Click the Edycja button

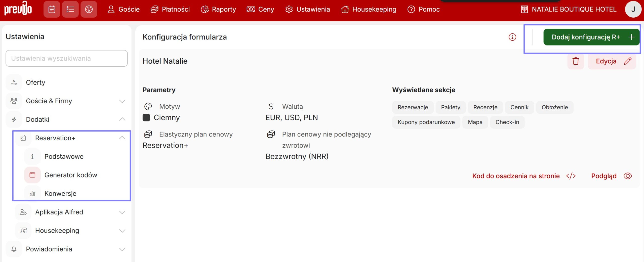tap(612, 61)
